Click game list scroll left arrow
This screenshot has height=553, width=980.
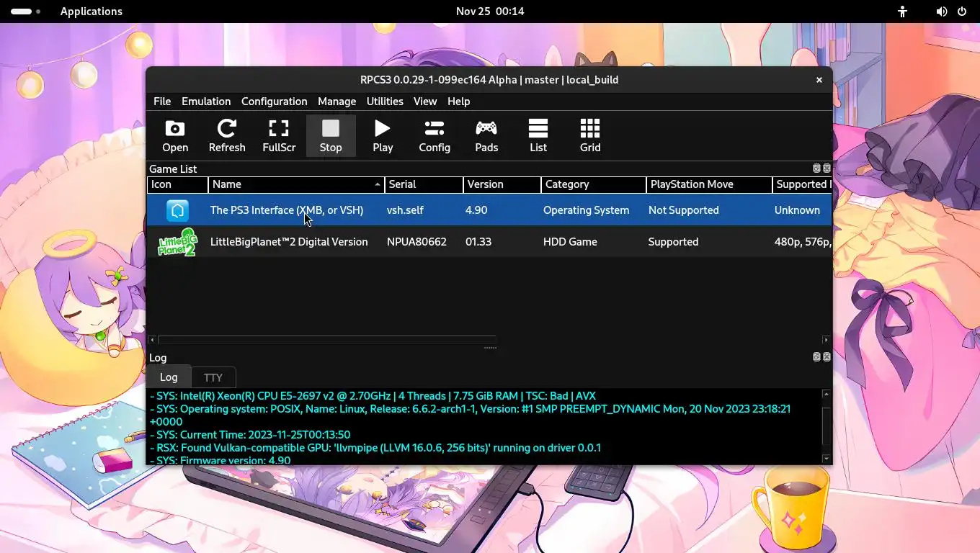point(151,340)
